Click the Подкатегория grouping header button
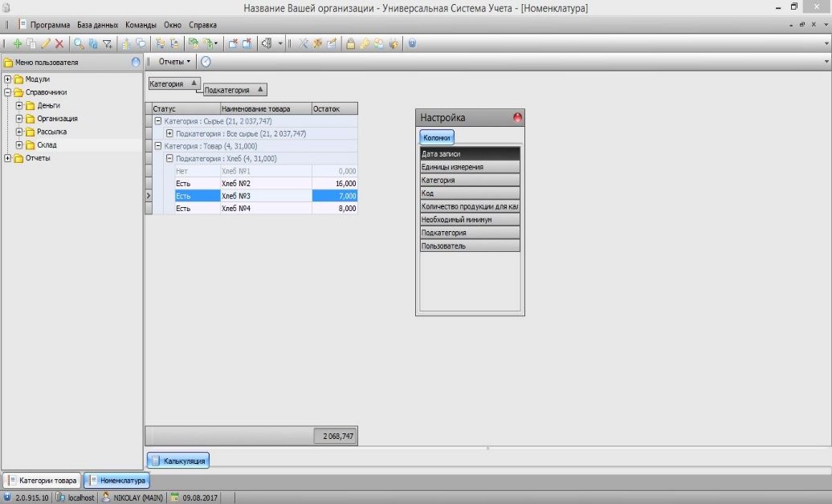Screen dimensions: 832x504 pos(235,90)
